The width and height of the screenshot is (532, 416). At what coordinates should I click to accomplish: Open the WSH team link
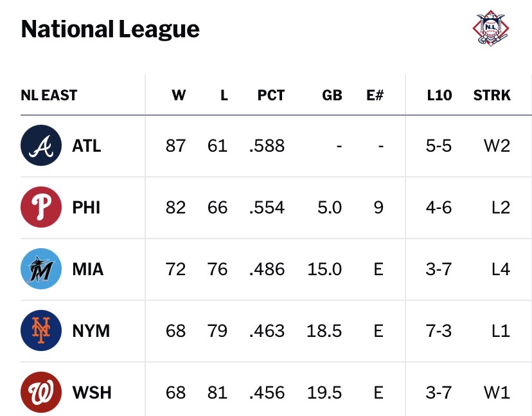click(92, 393)
